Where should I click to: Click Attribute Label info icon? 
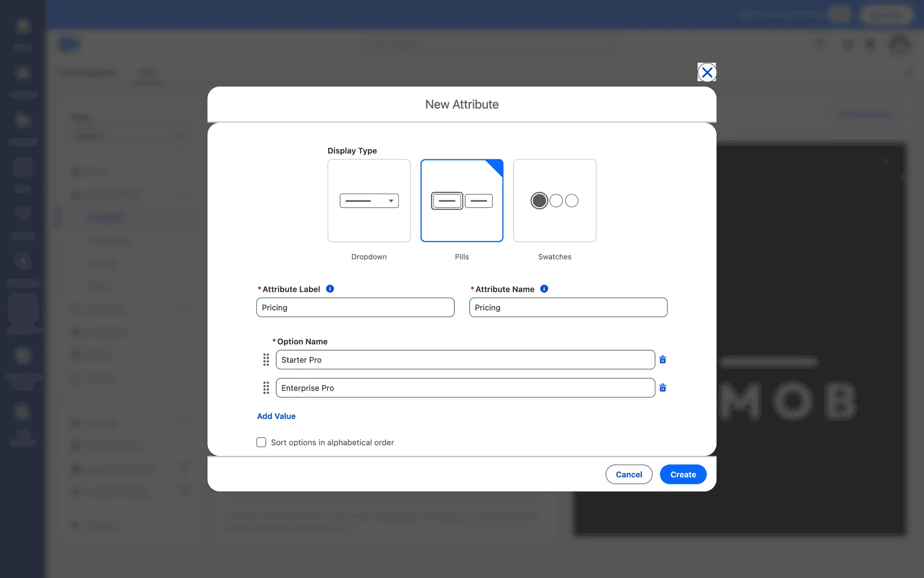tap(330, 289)
